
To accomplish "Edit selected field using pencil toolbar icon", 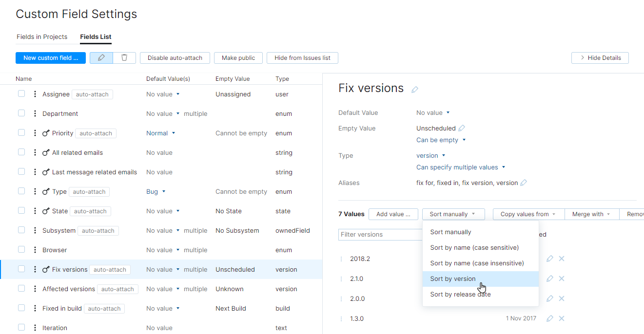I will [101, 57].
